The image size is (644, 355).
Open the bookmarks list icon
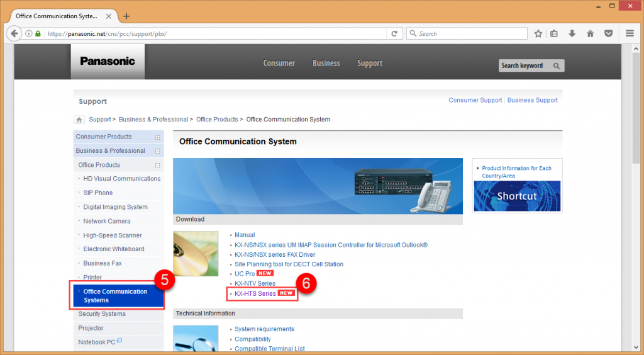554,34
